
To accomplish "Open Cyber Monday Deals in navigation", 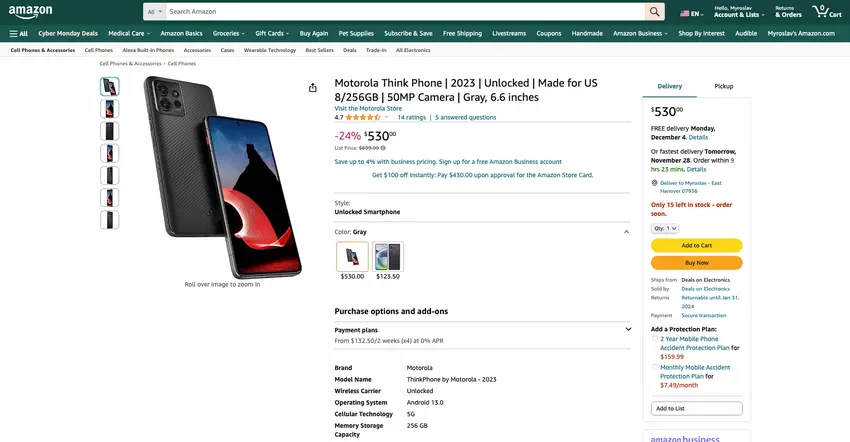I will pos(67,33).
